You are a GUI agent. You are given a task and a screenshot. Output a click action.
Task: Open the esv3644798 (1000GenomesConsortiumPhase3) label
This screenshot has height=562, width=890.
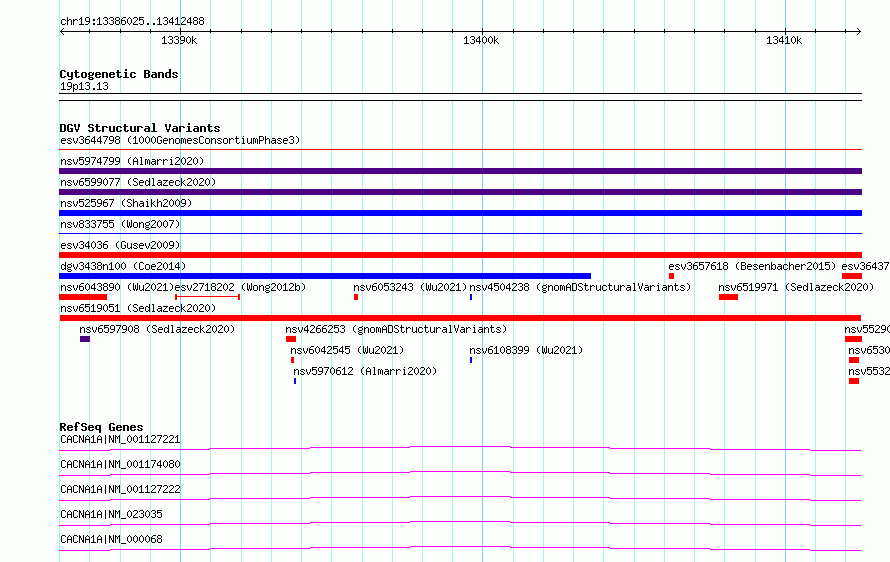180,140
